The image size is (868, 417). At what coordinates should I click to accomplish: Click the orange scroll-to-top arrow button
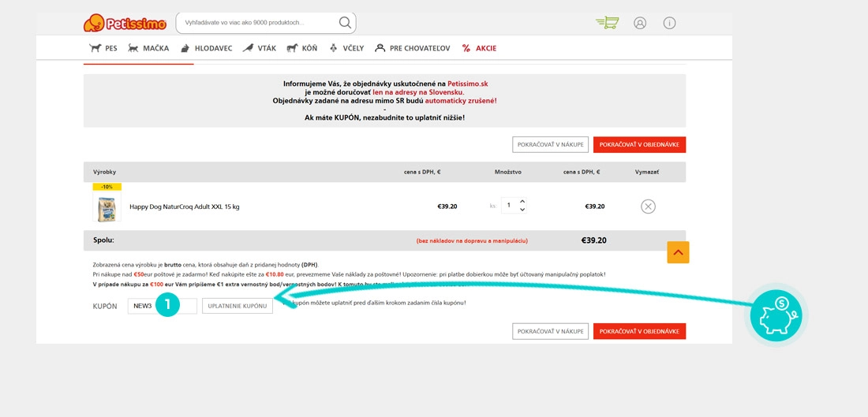pyautogui.click(x=678, y=252)
